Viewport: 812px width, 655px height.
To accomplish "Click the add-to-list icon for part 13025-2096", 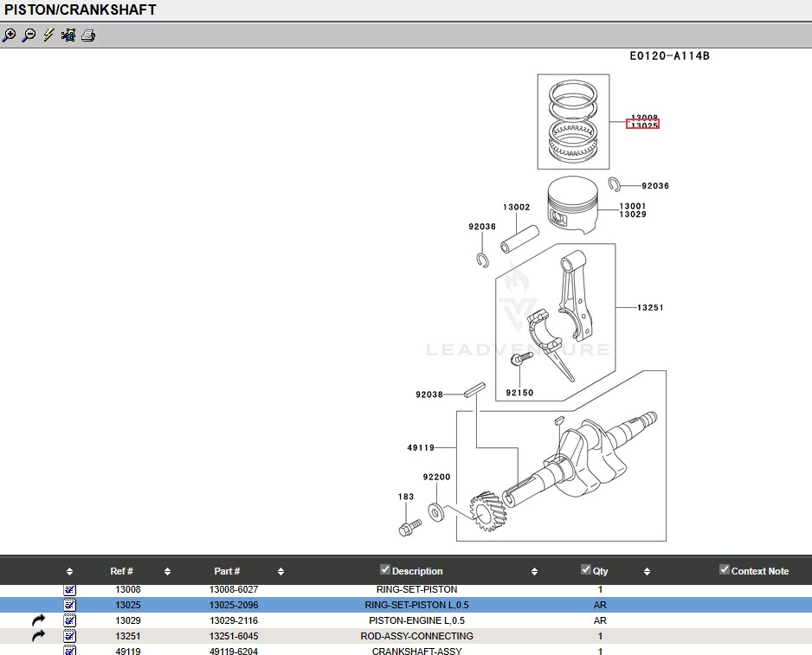I will point(70,606).
